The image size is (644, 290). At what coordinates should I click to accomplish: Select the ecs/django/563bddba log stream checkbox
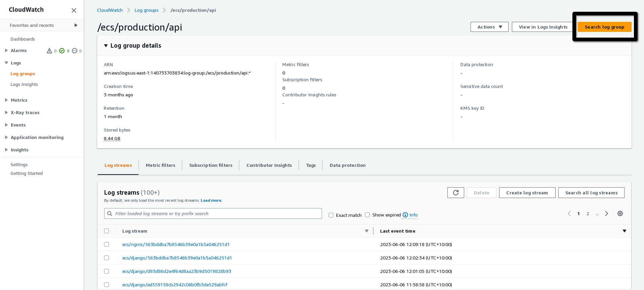point(107,258)
